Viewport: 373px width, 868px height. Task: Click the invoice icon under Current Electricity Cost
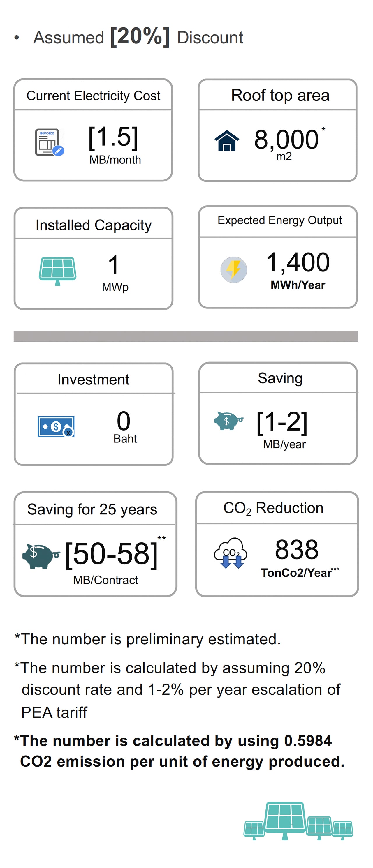(49, 142)
